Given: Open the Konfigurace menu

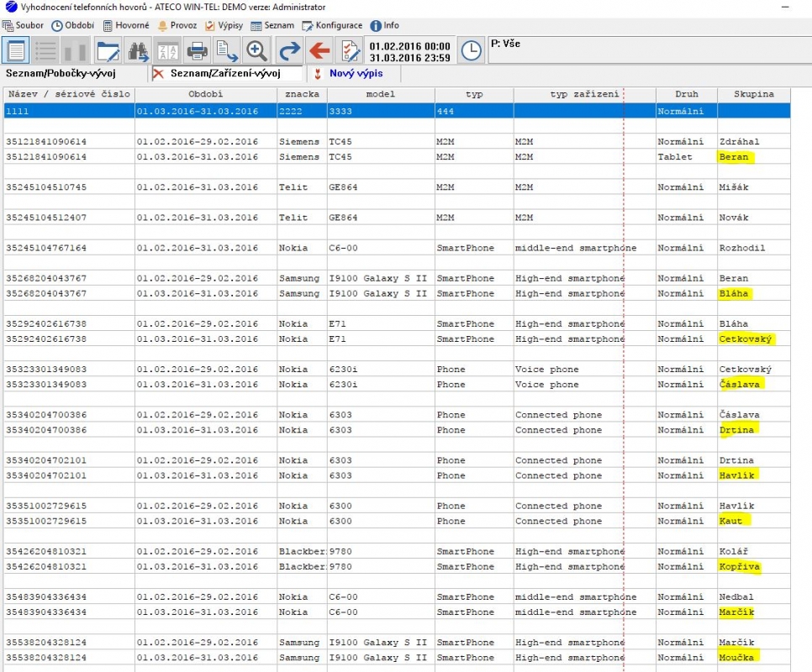Looking at the screenshot, I should [x=333, y=25].
